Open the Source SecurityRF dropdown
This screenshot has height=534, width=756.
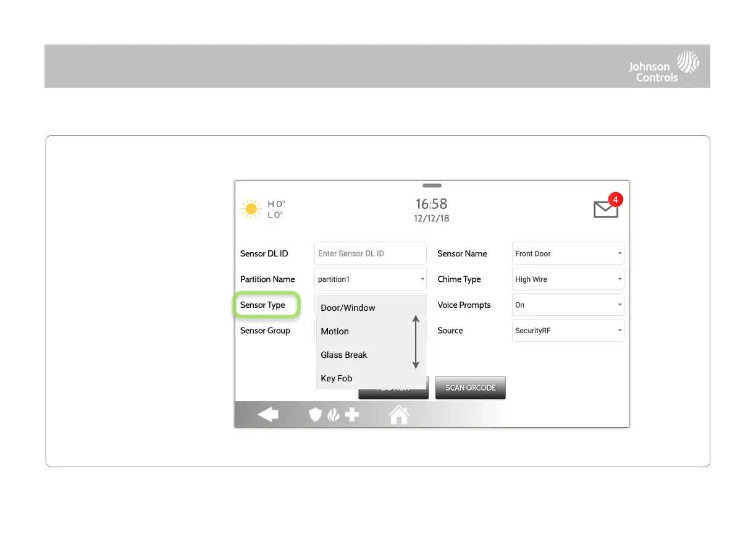(x=568, y=331)
